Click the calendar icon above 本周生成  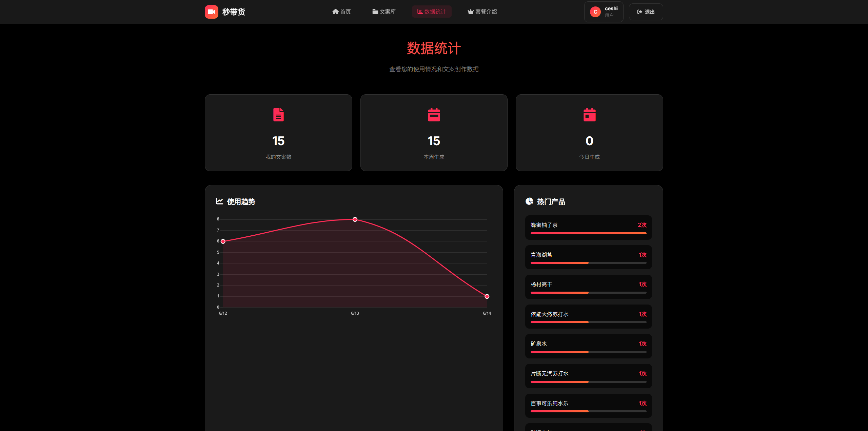[434, 115]
